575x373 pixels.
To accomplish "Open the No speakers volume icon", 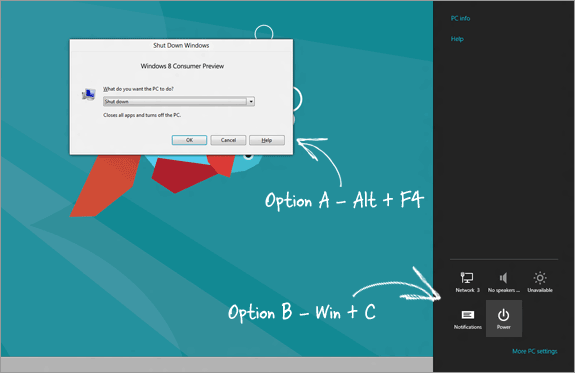I will [503, 282].
